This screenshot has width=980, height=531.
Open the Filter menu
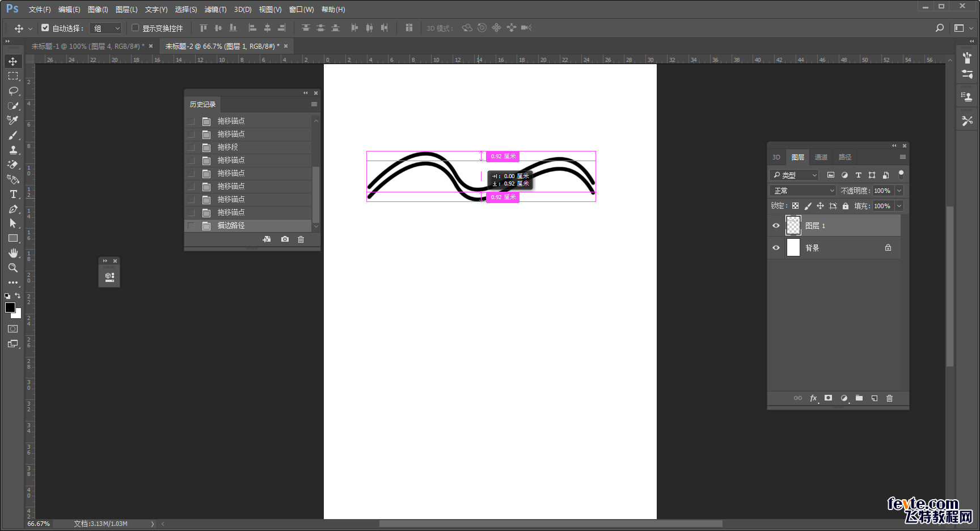click(x=216, y=10)
